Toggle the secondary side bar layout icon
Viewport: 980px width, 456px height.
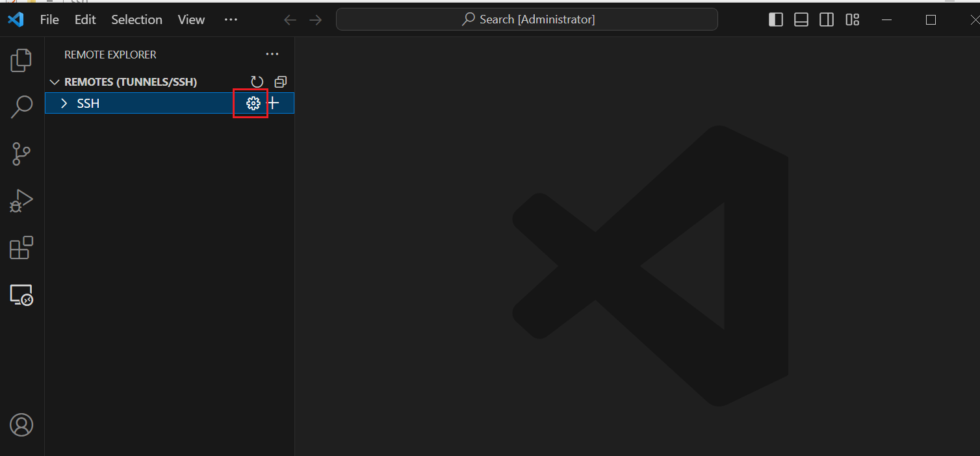(x=827, y=19)
